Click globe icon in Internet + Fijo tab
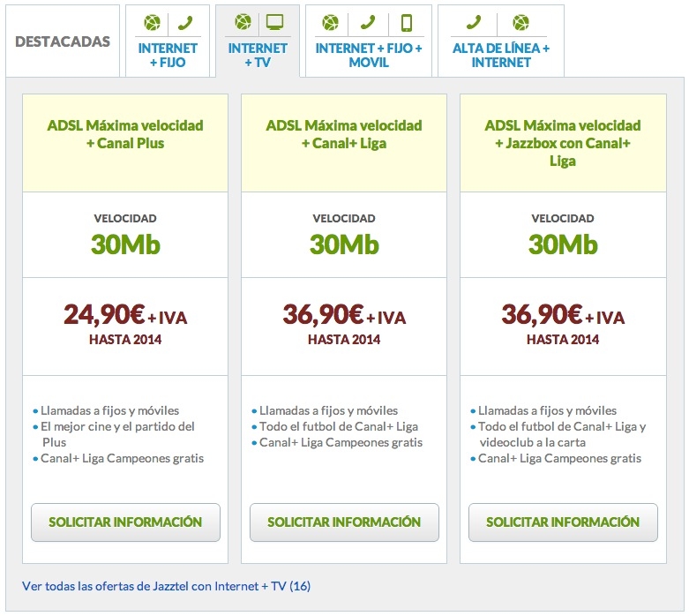The height and width of the screenshot is (616, 689). click(x=152, y=22)
